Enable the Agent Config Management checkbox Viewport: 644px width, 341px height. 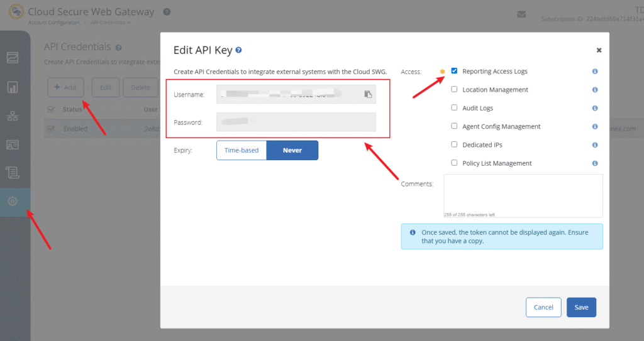[x=454, y=126]
